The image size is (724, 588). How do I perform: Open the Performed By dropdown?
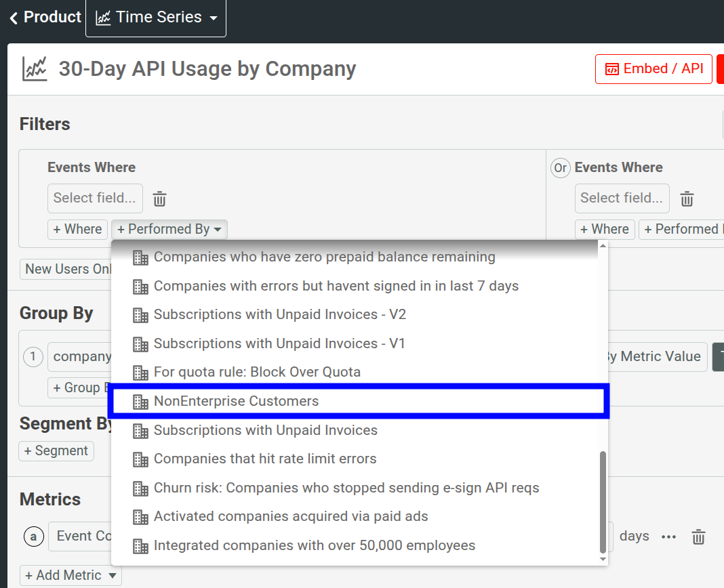click(x=169, y=229)
